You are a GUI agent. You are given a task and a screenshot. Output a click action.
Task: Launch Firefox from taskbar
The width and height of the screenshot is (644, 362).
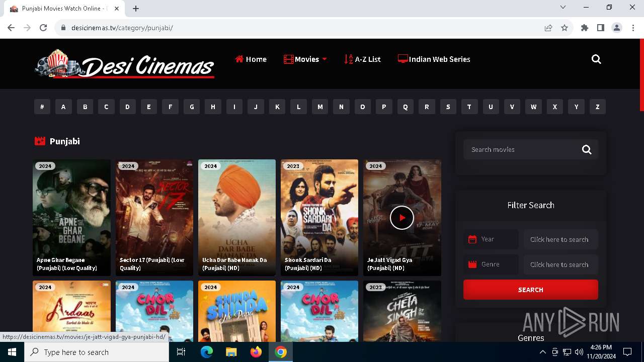[256, 352]
